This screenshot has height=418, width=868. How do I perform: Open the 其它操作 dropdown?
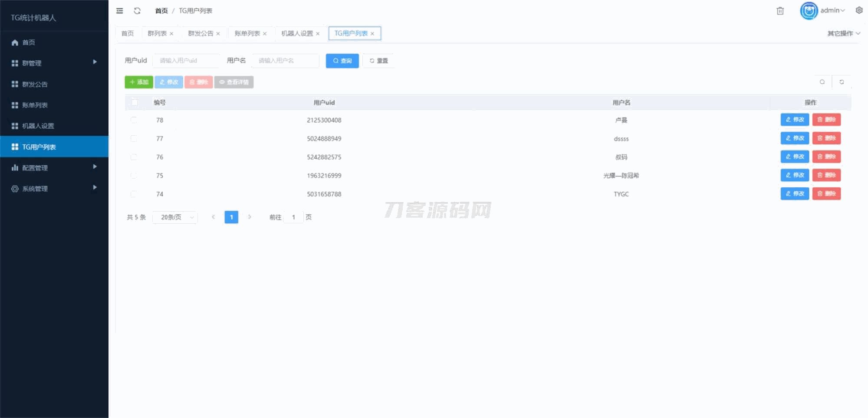click(x=843, y=33)
